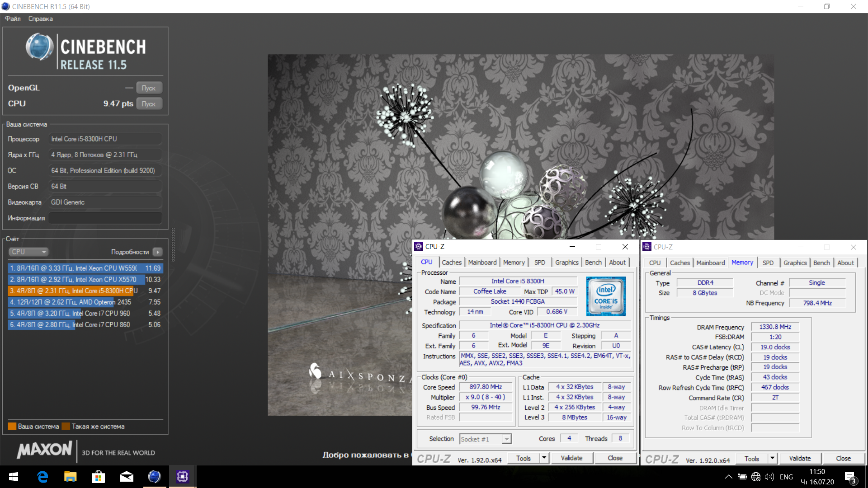Open network globe tray icon
The width and height of the screenshot is (868, 488).
pyautogui.click(x=756, y=477)
